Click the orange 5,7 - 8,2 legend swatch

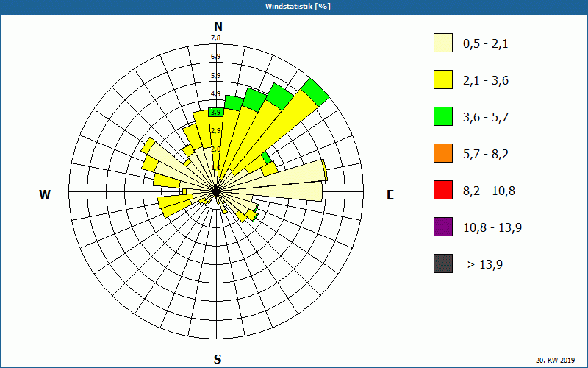pyautogui.click(x=443, y=153)
